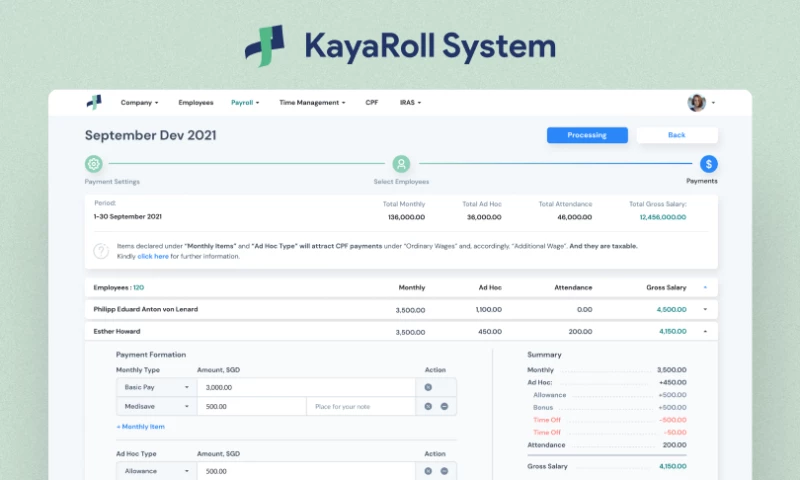Image resolution: width=800 pixels, height=480 pixels.
Task: Click the 'September Dev 2021' page title
Action: [x=151, y=135]
